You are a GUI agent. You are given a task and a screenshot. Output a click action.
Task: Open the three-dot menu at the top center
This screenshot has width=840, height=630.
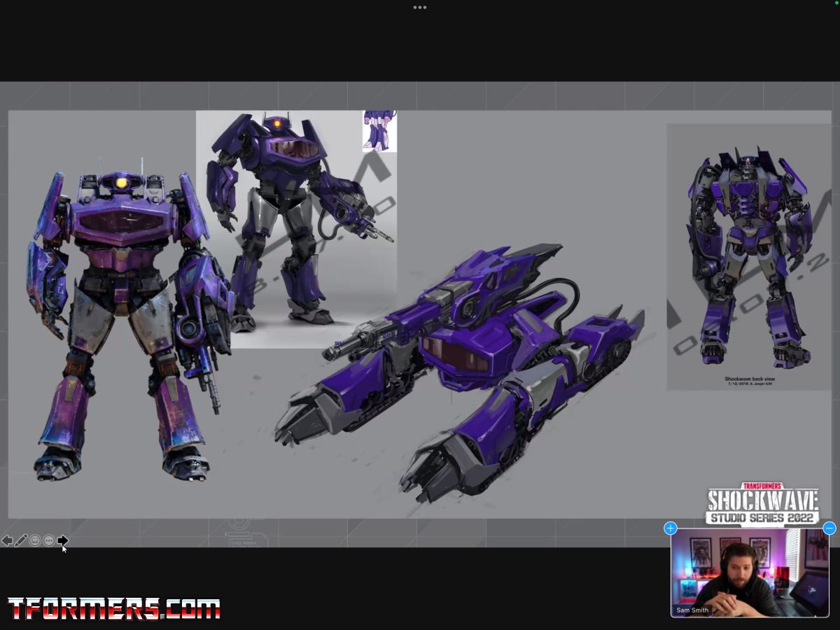click(420, 8)
